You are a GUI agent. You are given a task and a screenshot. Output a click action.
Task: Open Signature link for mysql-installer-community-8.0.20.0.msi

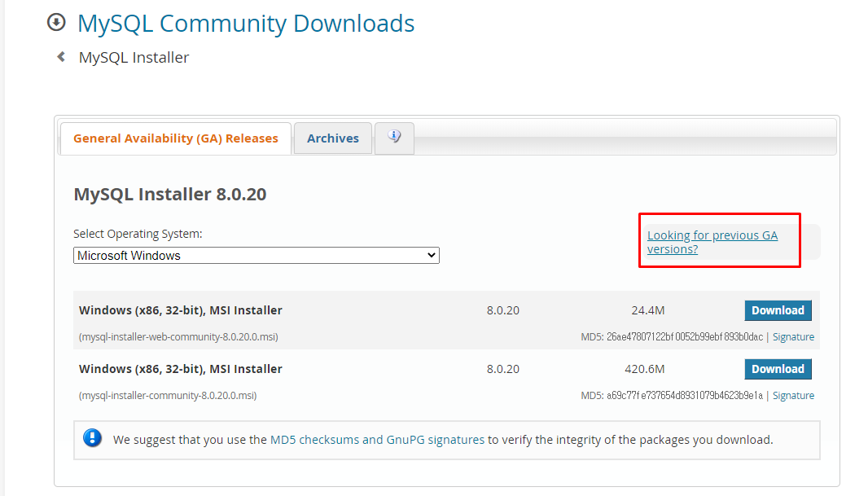click(x=793, y=395)
